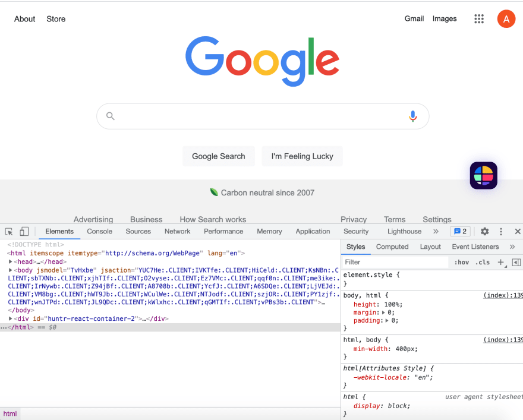Click the Google Search button
The image size is (523, 420).
click(219, 156)
